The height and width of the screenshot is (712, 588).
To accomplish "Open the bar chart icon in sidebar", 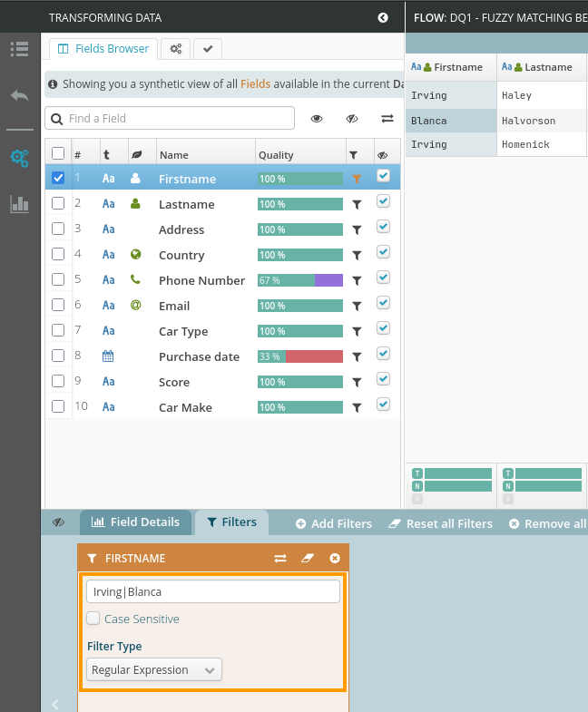I will coord(19,204).
